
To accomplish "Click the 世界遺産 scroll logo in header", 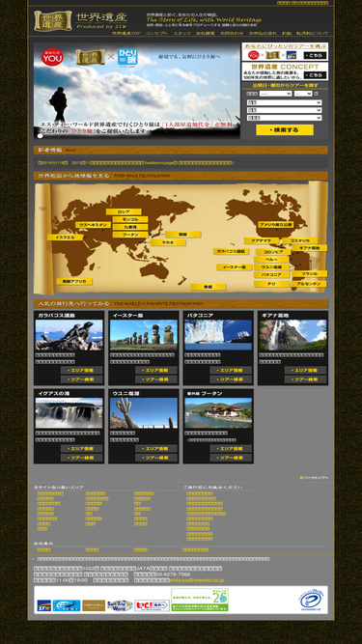I will pyautogui.click(x=52, y=20).
